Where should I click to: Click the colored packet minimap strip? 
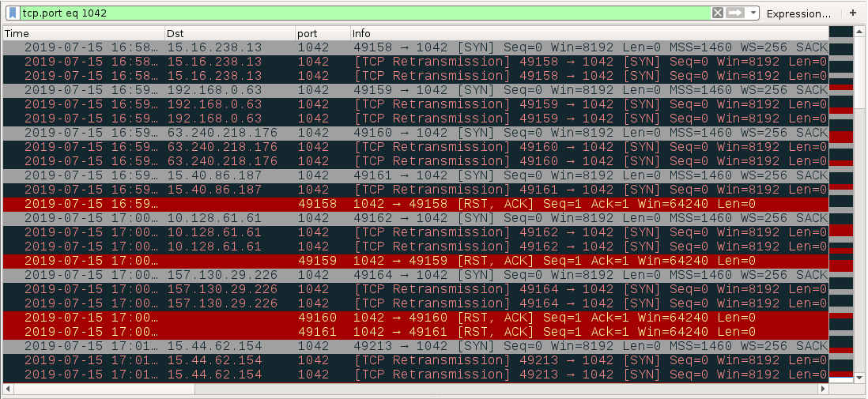click(x=841, y=203)
